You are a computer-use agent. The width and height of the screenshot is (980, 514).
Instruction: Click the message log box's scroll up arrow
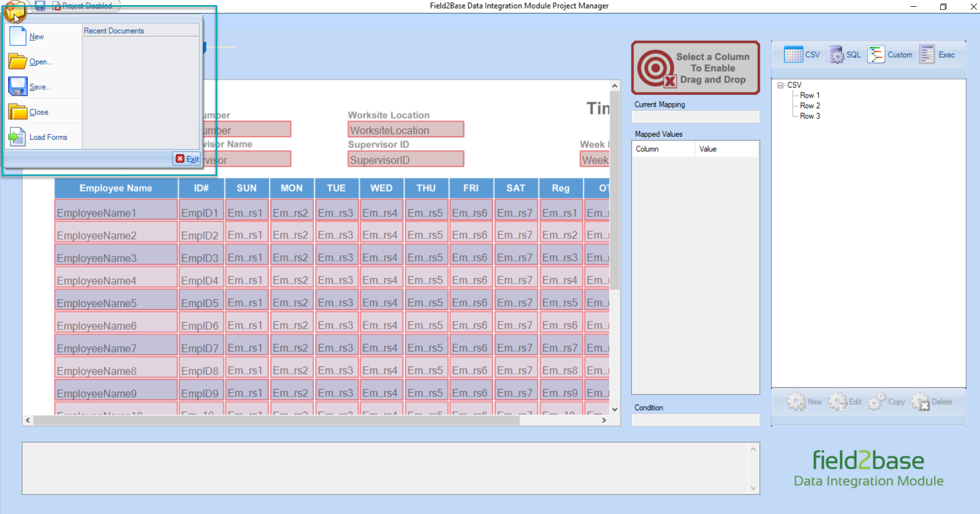[x=754, y=449]
